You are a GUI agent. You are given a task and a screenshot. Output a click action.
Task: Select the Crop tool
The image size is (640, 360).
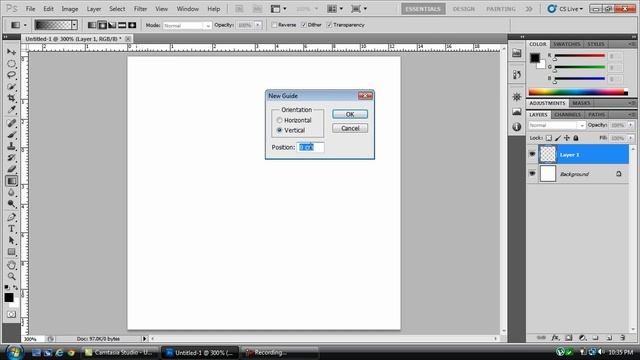[x=11, y=98]
